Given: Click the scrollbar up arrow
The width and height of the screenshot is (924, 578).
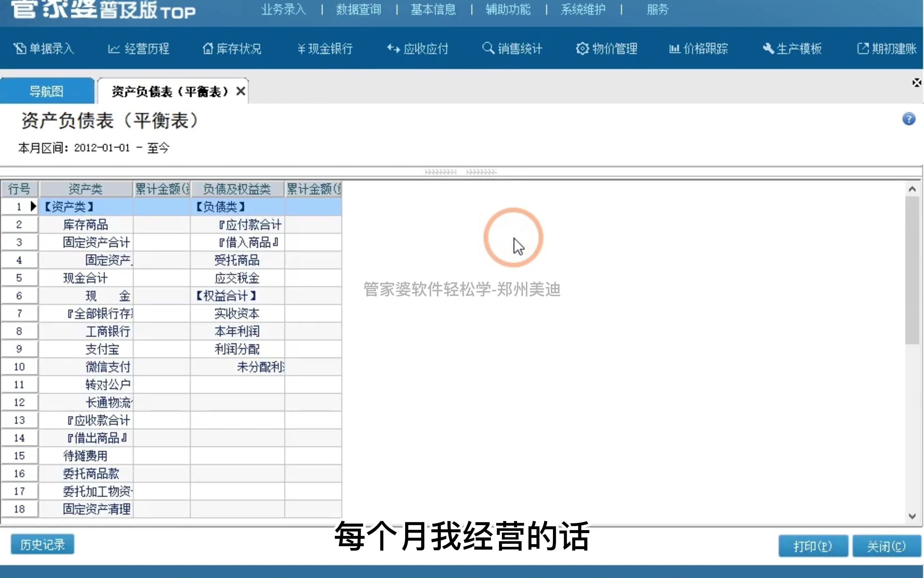Looking at the screenshot, I should [x=912, y=189].
